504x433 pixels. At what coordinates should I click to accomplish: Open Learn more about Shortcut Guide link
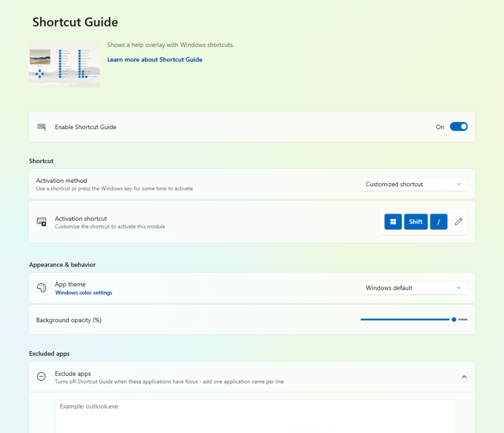[x=155, y=60]
